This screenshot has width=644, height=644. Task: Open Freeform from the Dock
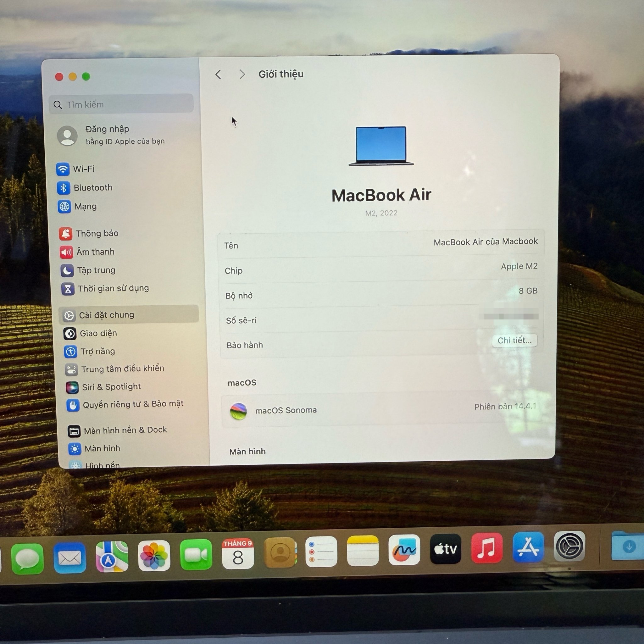(404, 550)
